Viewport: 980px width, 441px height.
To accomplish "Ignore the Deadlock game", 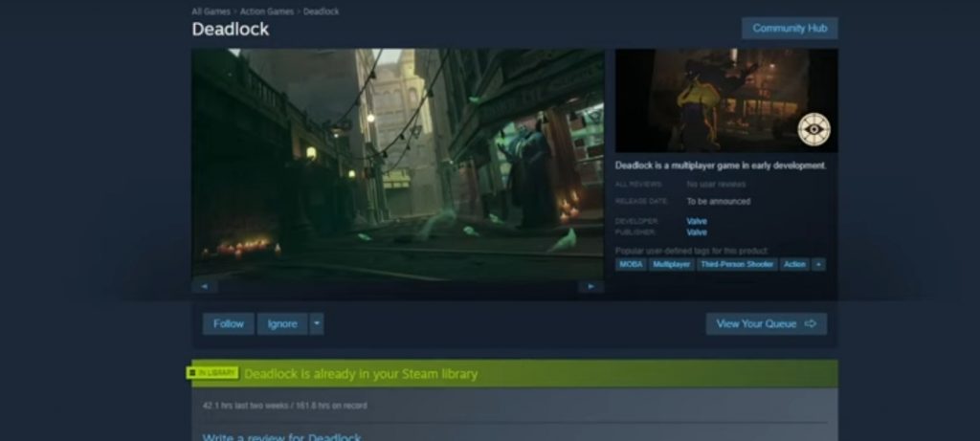I will click(x=282, y=323).
